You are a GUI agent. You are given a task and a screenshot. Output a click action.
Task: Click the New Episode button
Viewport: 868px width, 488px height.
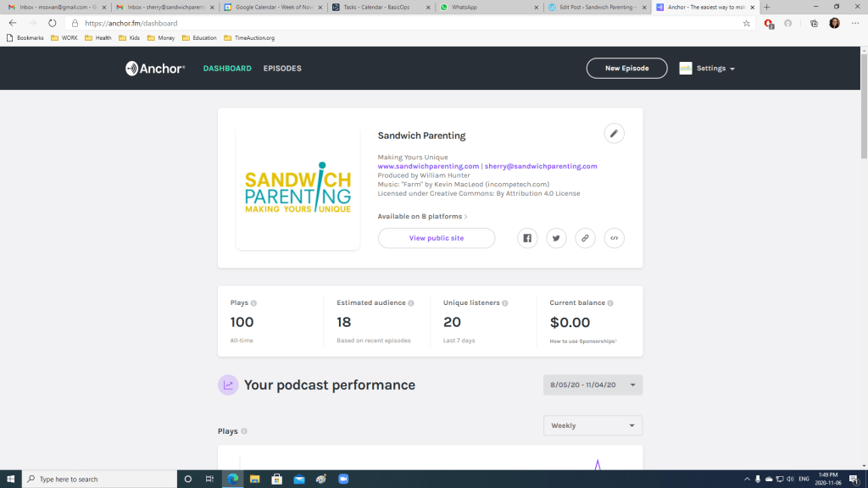click(x=626, y=69)
